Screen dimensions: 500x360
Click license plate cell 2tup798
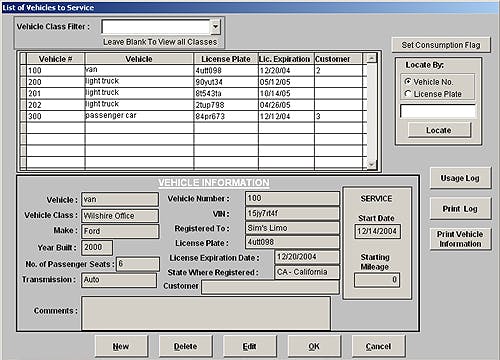[x=226, y=105]
